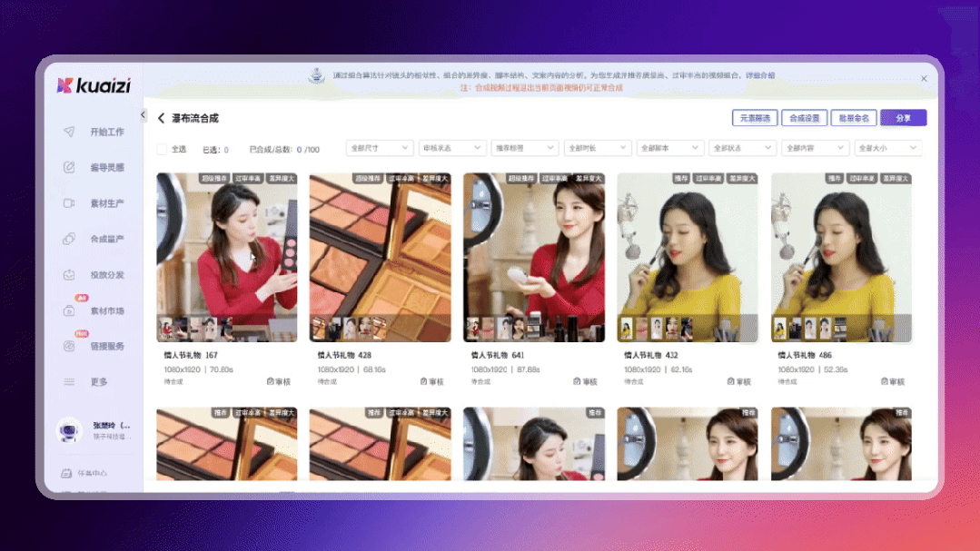Open the 详细介绍 link in the banner
Viewport: 980px width, 551px height.
click(760, 75)
